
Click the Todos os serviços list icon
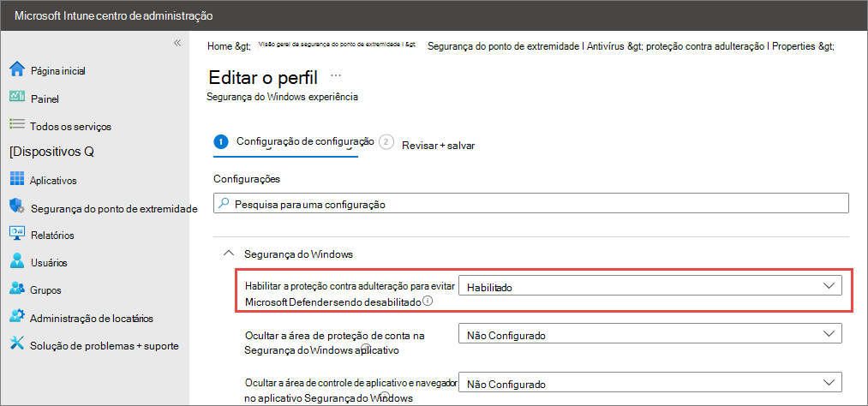[x=17, y=124]
